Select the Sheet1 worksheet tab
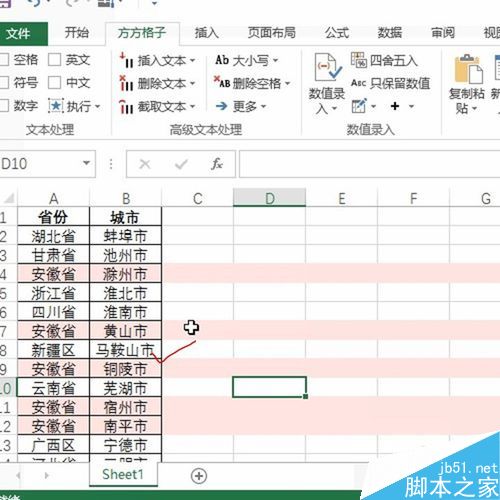This screenshot has height=500, width=500. pyautogui.click(x=123, y=474)
